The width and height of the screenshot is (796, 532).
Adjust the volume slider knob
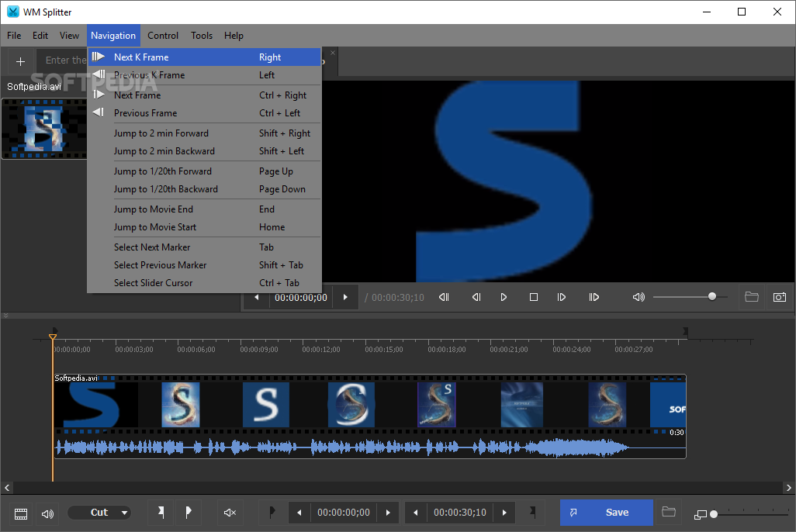click(x=712, y=296)
